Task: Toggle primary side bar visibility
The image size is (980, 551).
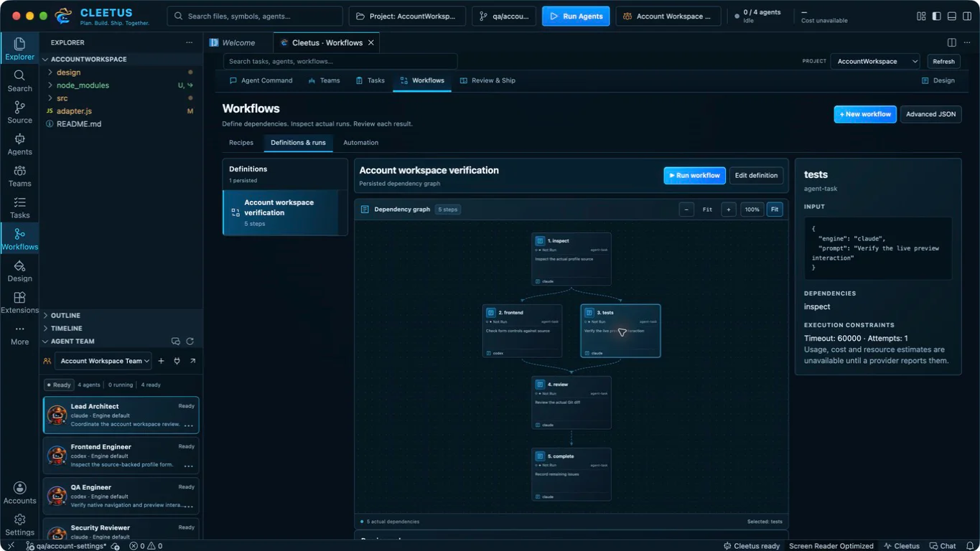Action: coord(936,16)
